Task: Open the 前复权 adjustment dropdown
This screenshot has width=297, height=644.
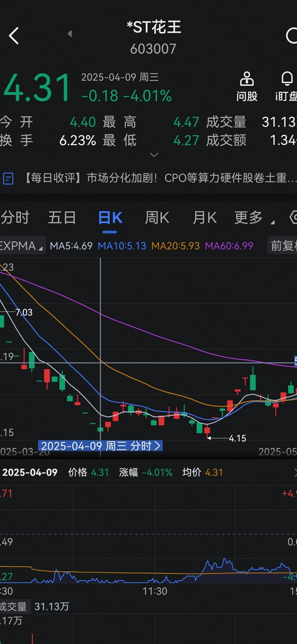Action: [x=283, y=245]
